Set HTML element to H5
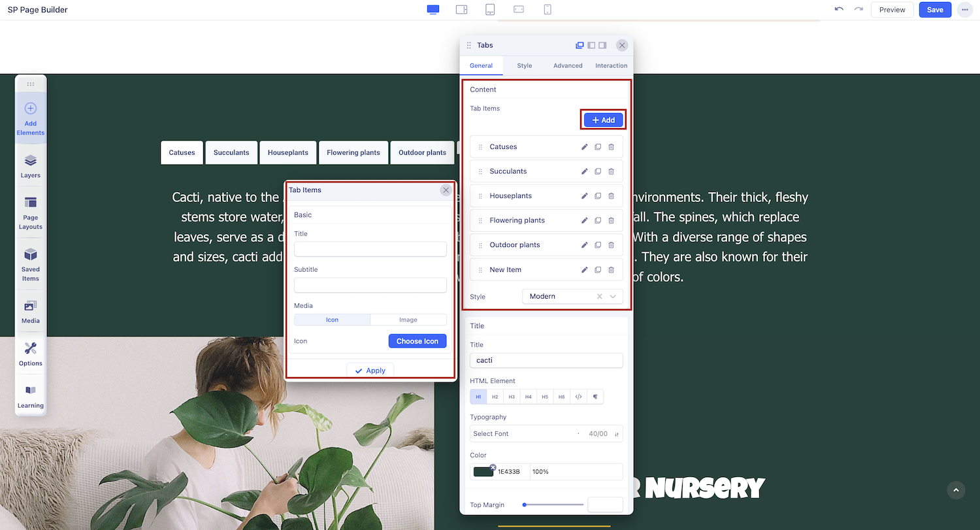Screen dimensions: 980x530 545,397
